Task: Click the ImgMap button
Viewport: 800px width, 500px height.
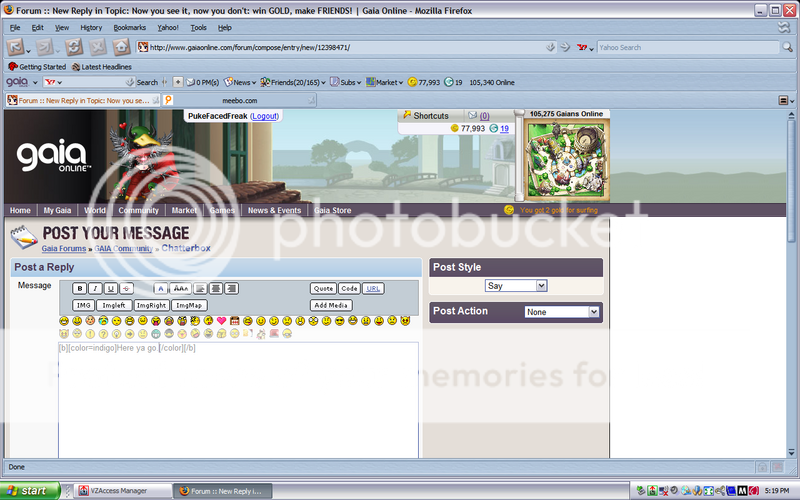Action: click(x=189, y=305)
